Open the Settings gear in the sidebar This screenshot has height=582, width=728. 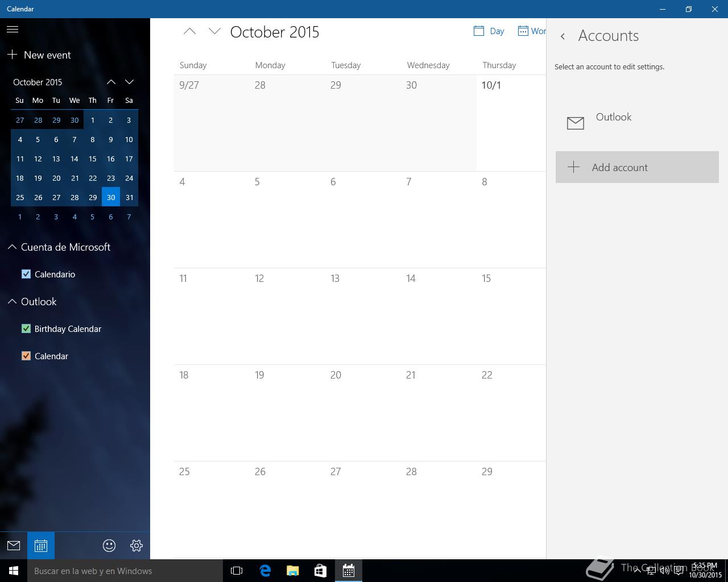coord(136,546)
